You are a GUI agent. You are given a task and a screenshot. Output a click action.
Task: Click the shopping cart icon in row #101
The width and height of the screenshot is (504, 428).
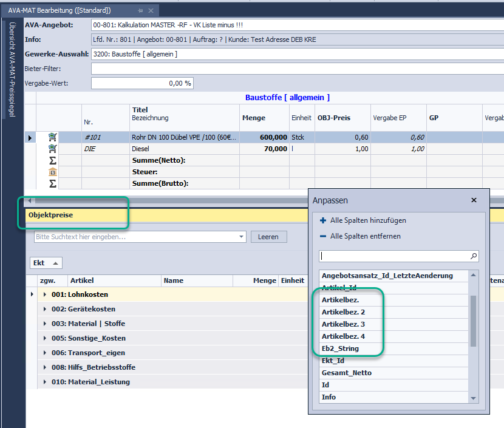(52, 137)
